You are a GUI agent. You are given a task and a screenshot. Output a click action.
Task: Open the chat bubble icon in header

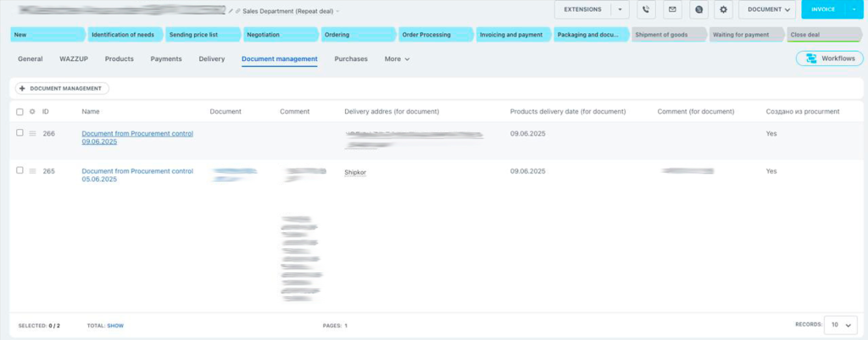coord(698,10)
